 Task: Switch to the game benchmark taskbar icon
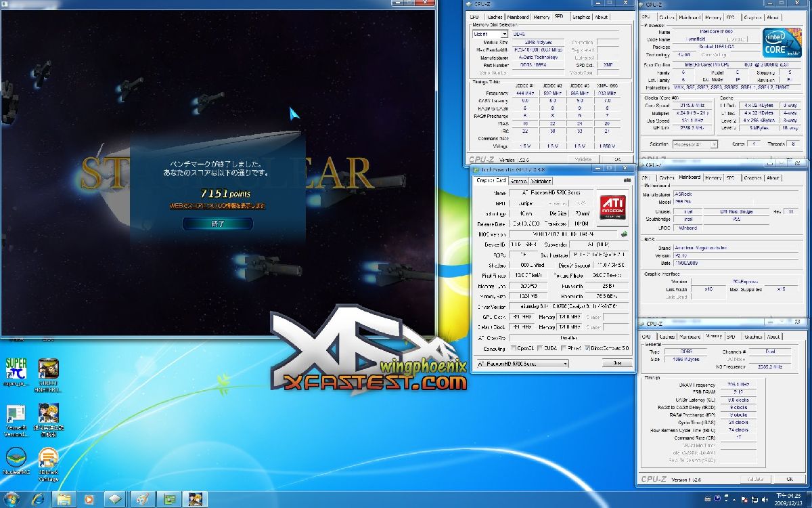[195, 499]
